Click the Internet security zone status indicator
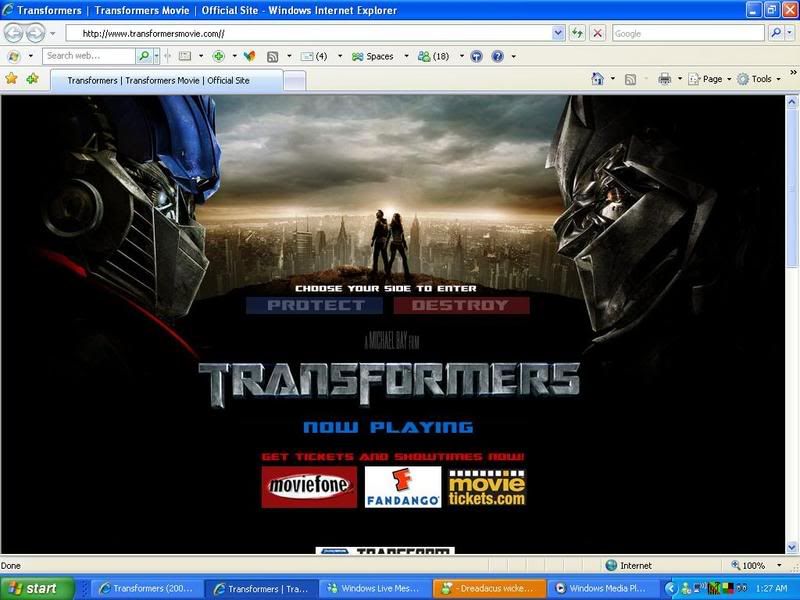 click(x=629, y=565)
